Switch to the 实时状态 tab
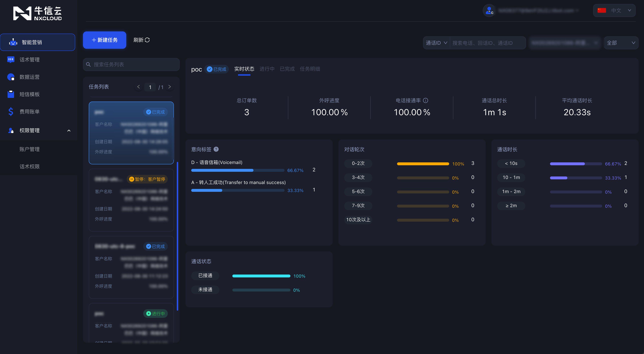This screenshot has height=354, width=644. point(244,69)
